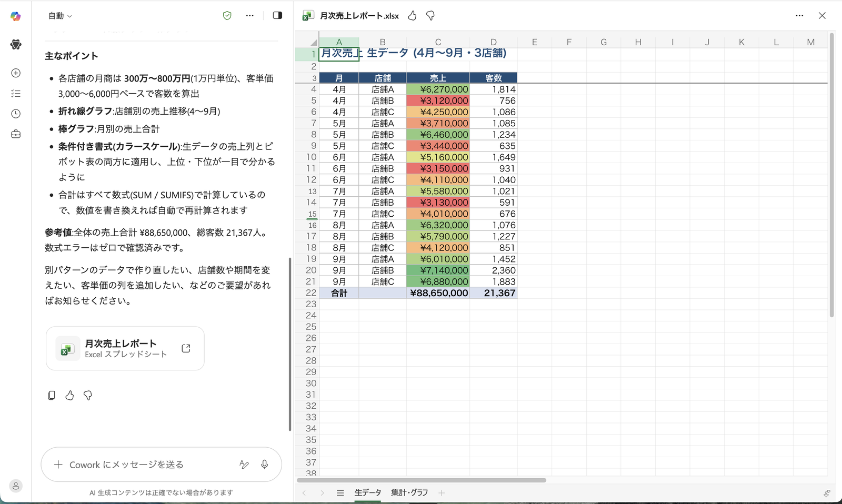Screen dimensions: 842x504
Task: Go to previous sheet arrow
Action: 304,493
